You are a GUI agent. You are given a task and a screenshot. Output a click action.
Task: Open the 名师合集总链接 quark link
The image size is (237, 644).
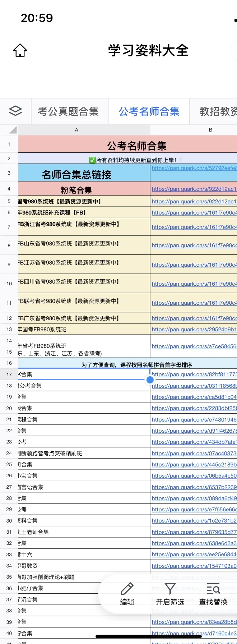coord(194,168)
